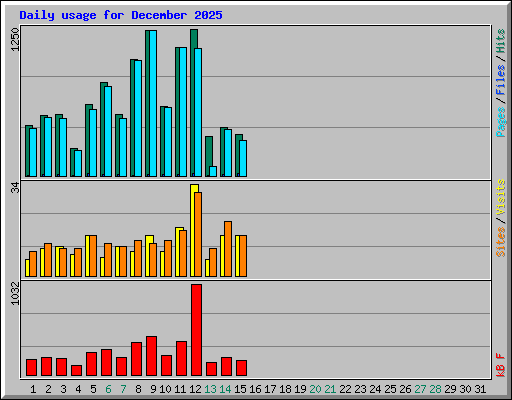Click day 4 on the x-axis
Screen dimensions: 512x400
(x=78, y=389)
